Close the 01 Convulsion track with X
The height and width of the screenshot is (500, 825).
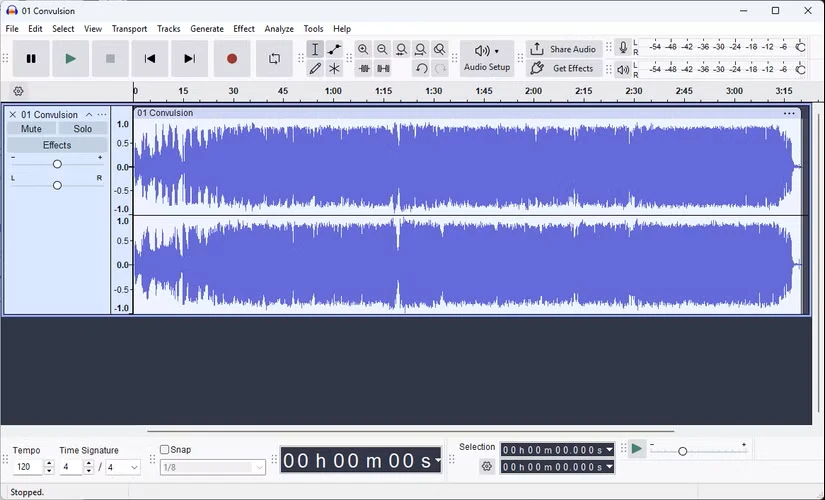(x=13, y=115)
